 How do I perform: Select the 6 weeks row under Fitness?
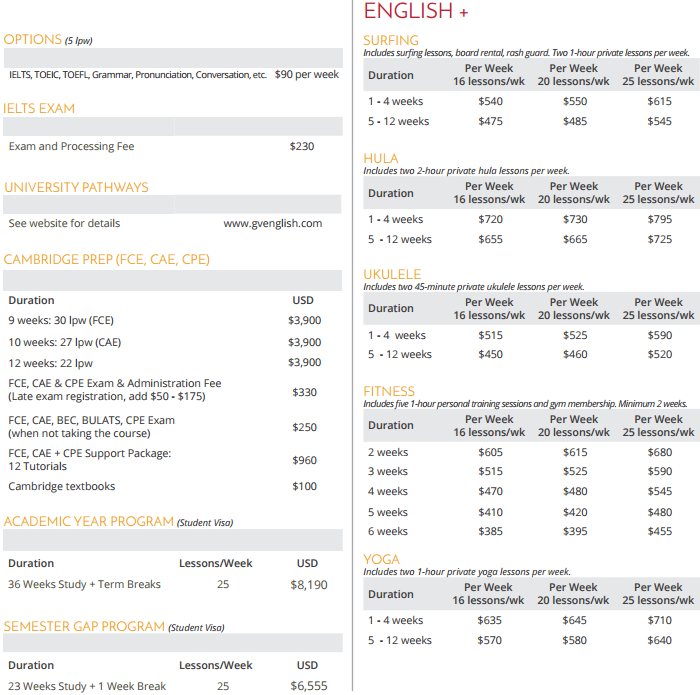(388, 532)
